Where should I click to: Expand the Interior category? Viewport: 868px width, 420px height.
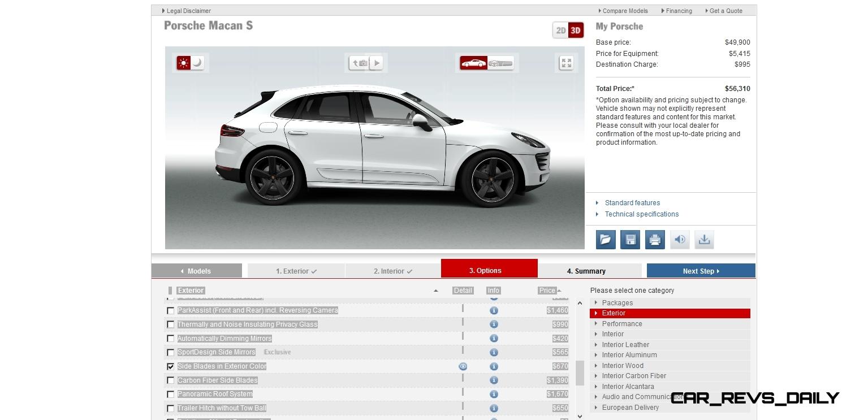tap(670, 334)
